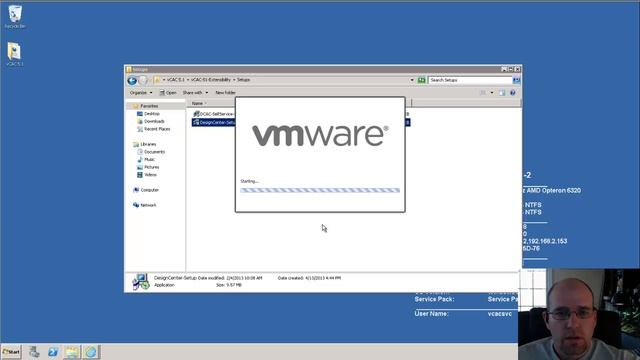Open Pictures library
The height and width of the screenshot is (360, 640).
(x=151, y=167)
